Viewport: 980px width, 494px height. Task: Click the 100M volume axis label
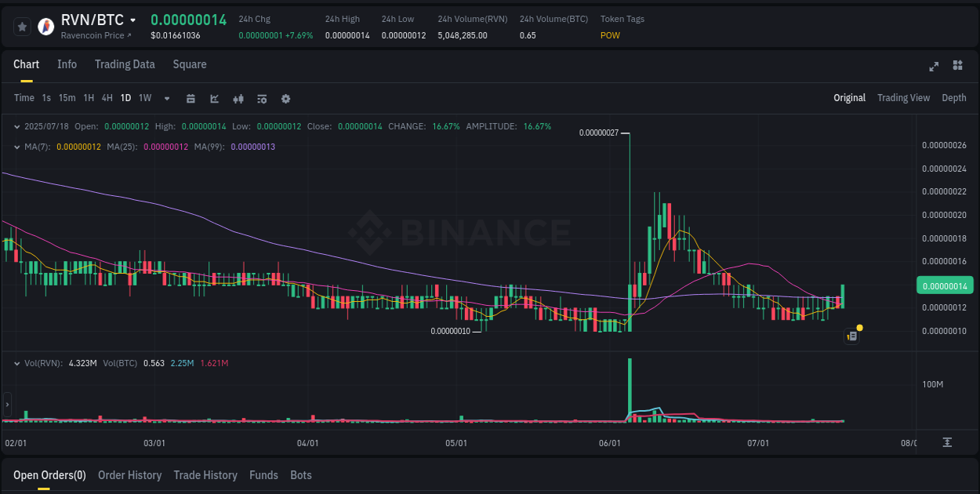click(x=933, y=384)
